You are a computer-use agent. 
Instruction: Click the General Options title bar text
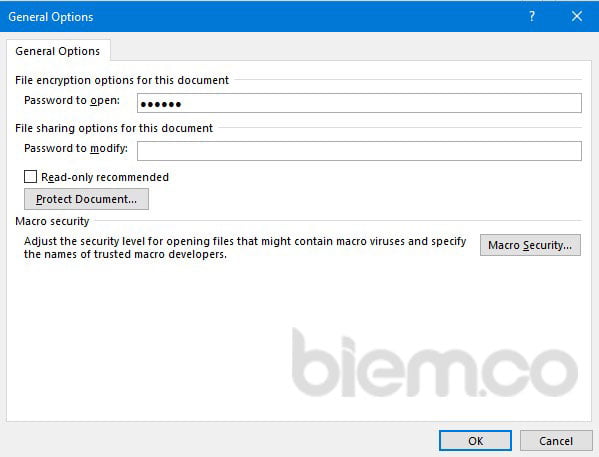pyautogui.click(x=51, y=17)
